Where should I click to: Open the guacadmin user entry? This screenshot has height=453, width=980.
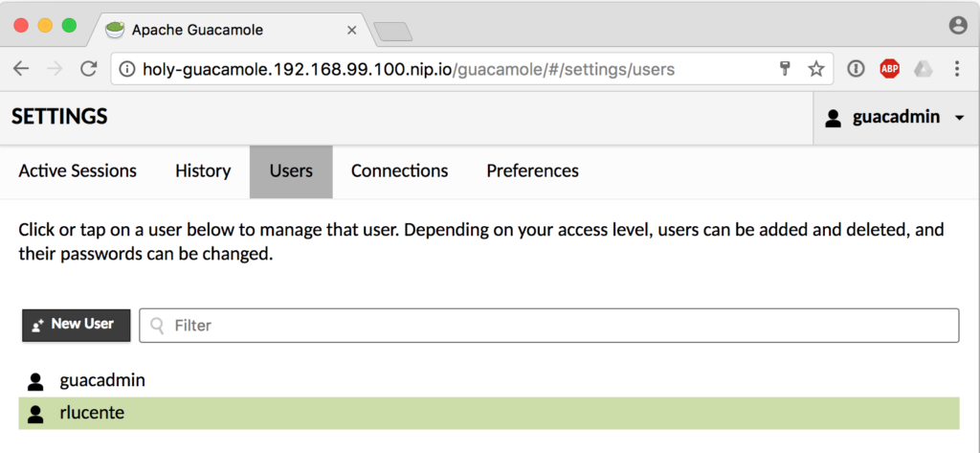click(101, 380)
